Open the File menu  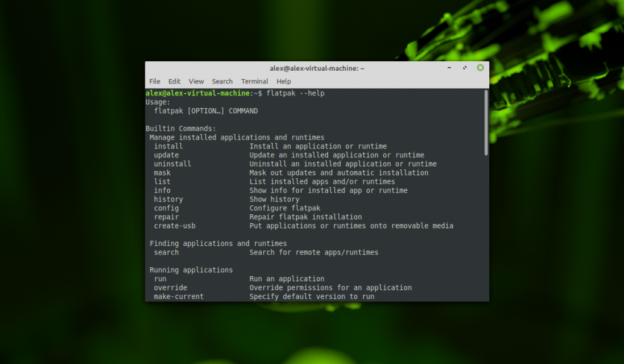pos(154,81)
